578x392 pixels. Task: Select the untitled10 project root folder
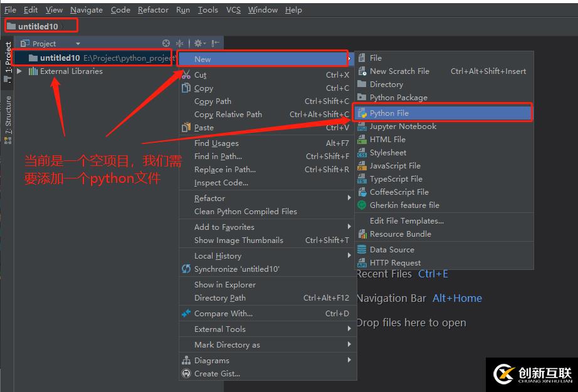(60, 58)
